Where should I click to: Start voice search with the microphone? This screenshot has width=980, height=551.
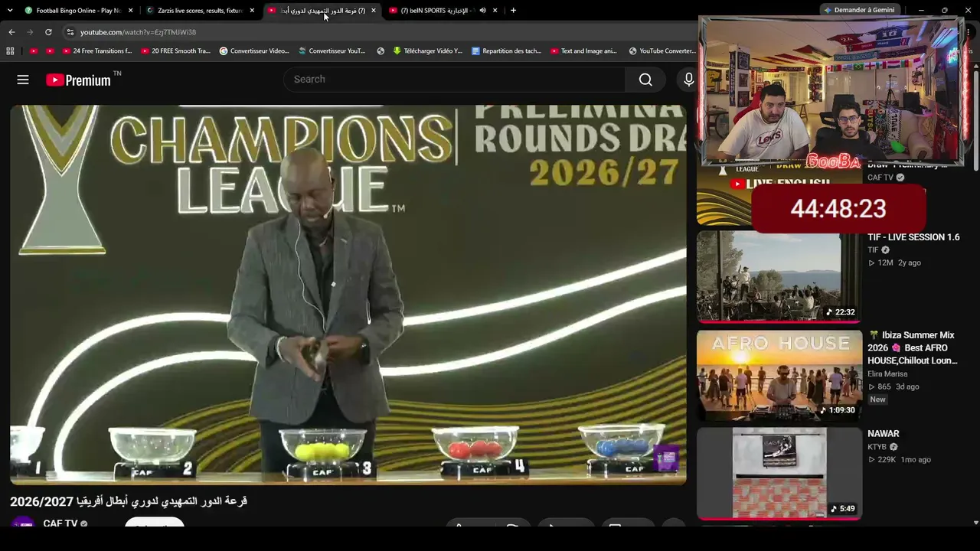(688, 80)
